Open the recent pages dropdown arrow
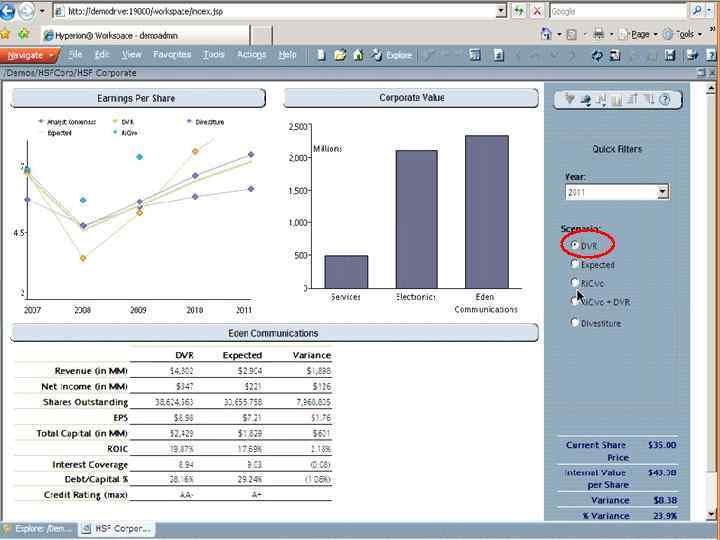This screenshot has width=720, height=540. [x=42, y=11]
